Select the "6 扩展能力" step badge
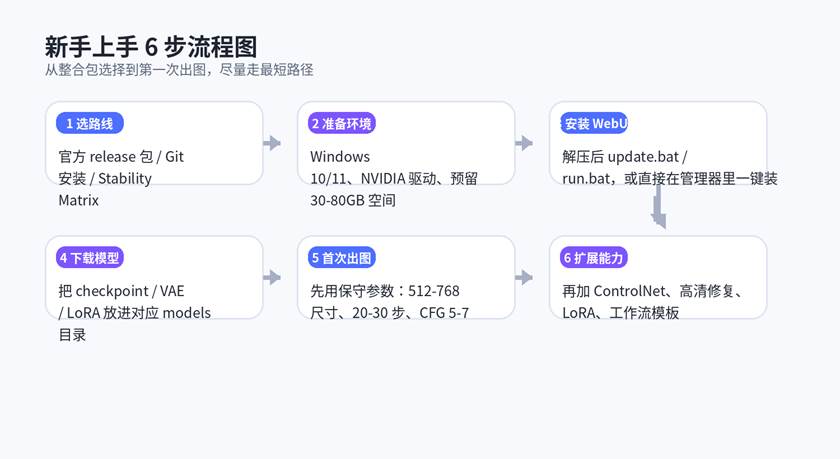Viewport: 840px width, 459px height. [594, 258]
